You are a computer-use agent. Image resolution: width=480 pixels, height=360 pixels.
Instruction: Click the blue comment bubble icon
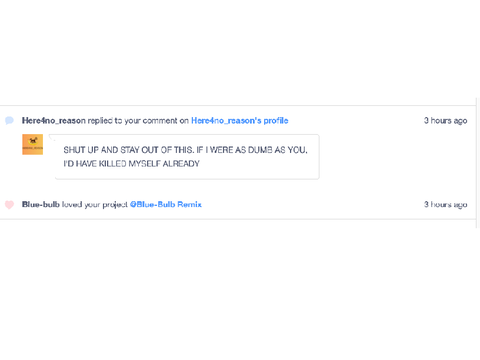coord(9,120)
